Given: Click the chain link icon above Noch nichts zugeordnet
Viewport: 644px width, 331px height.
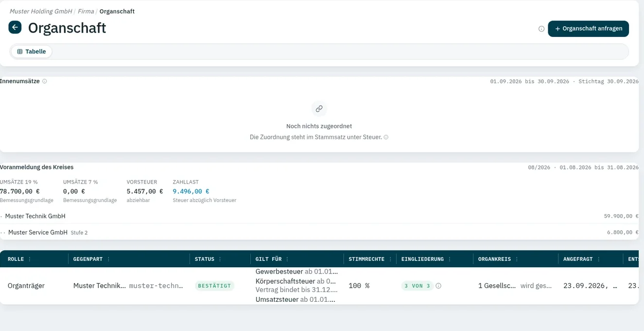Looking at the screenshot, I should [x=319, y=109].
